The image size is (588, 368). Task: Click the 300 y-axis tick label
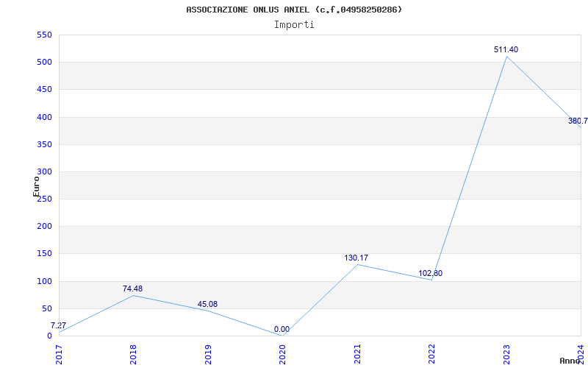point(44,172)
